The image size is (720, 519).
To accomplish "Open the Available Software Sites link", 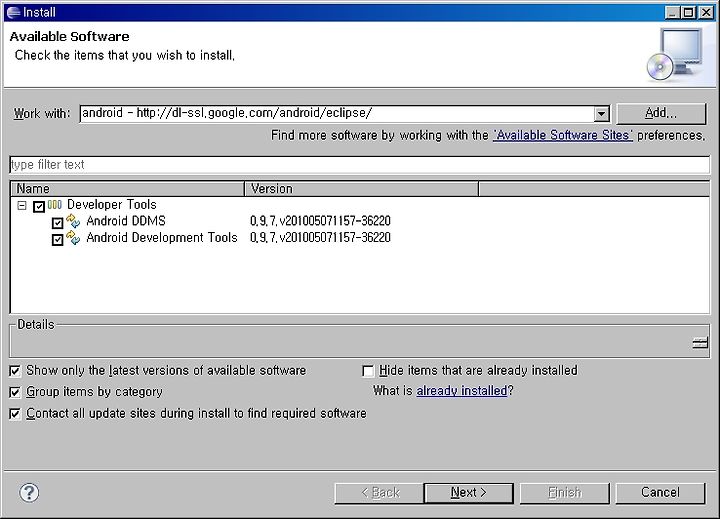I will tap(562, 135).
